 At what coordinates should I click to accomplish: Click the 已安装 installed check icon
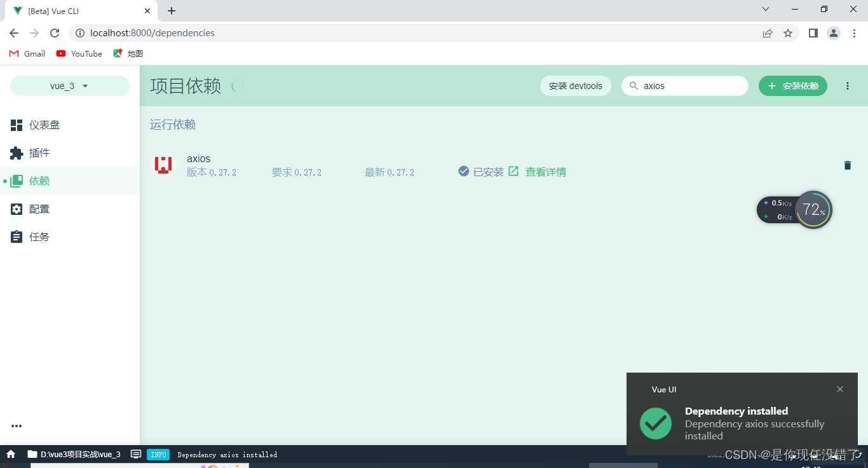464,171
